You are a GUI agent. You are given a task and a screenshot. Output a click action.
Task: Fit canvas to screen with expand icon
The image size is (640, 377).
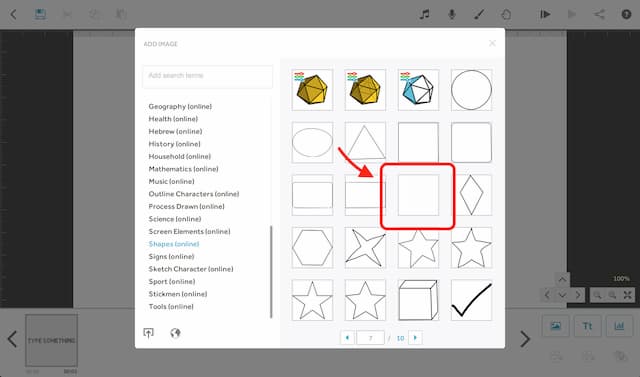click(627, 295)
